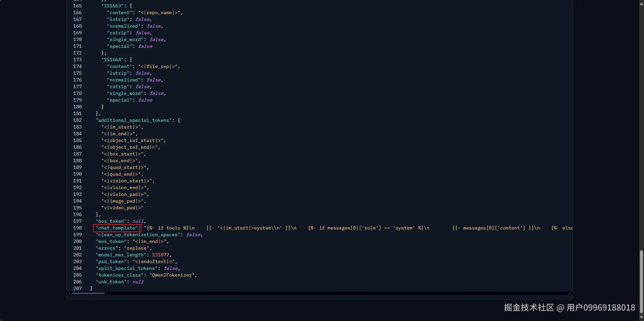Screen dimensions: 644x321
Task: Click line number 207 in the gutter
Action: (x=77, y=289)
